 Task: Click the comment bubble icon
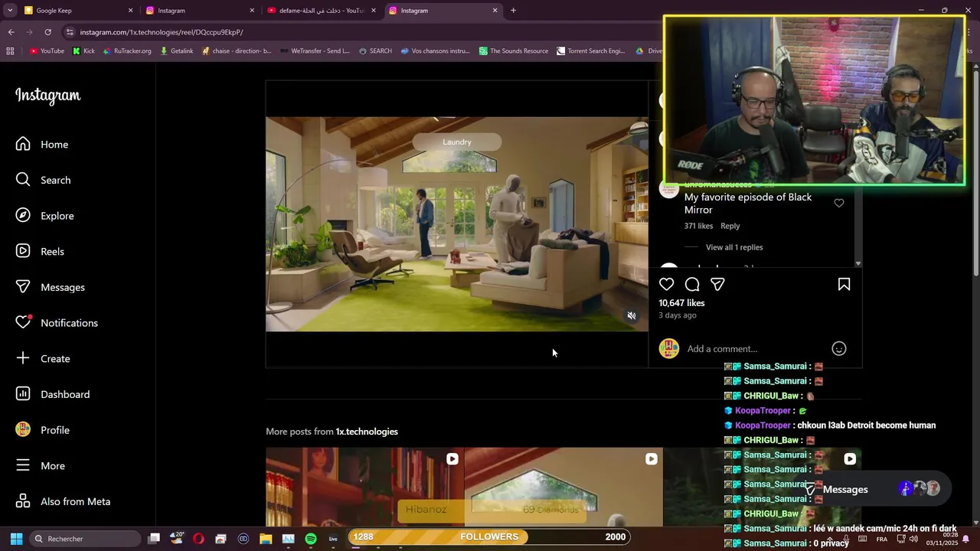(x=692, y=284)
